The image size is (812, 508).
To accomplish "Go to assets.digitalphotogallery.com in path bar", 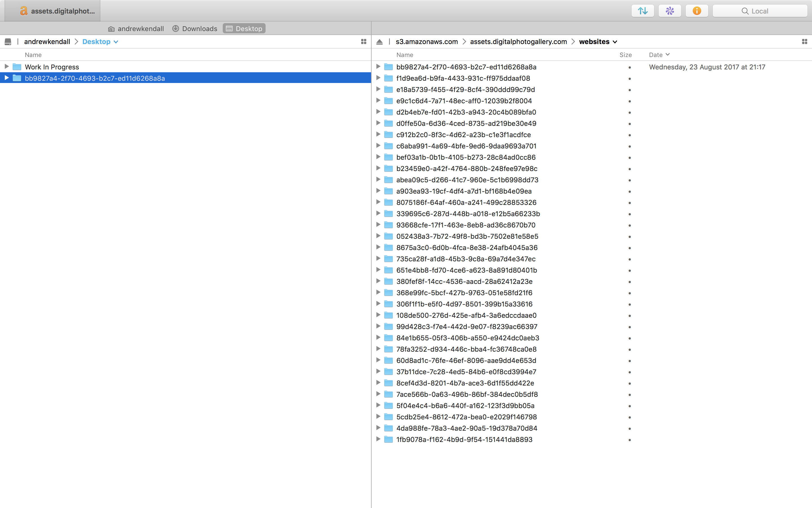I will click(x=518, y=42).
